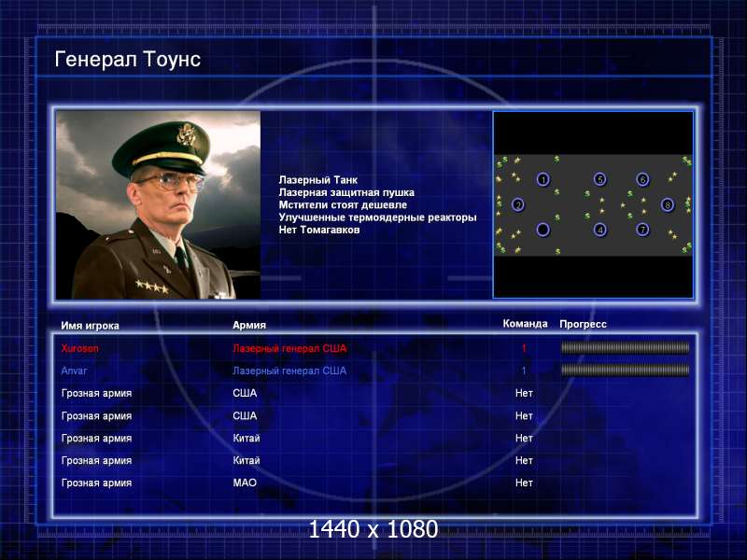Click the 'Прогресс' column header

[x=583, y=324]
